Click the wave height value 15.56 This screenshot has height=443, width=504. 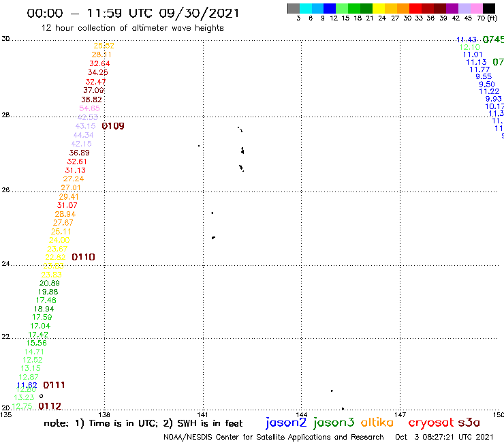36,343
